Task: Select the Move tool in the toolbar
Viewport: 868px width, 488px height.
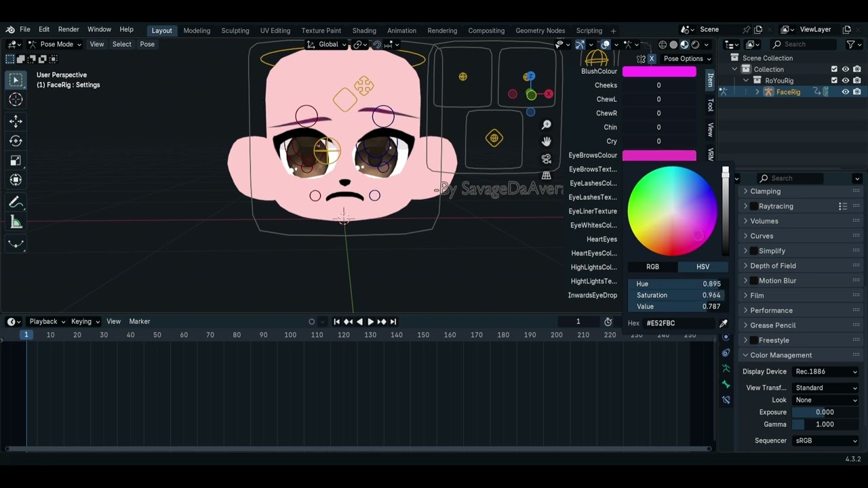Action: pyautogui.click(x=16, y=121)
